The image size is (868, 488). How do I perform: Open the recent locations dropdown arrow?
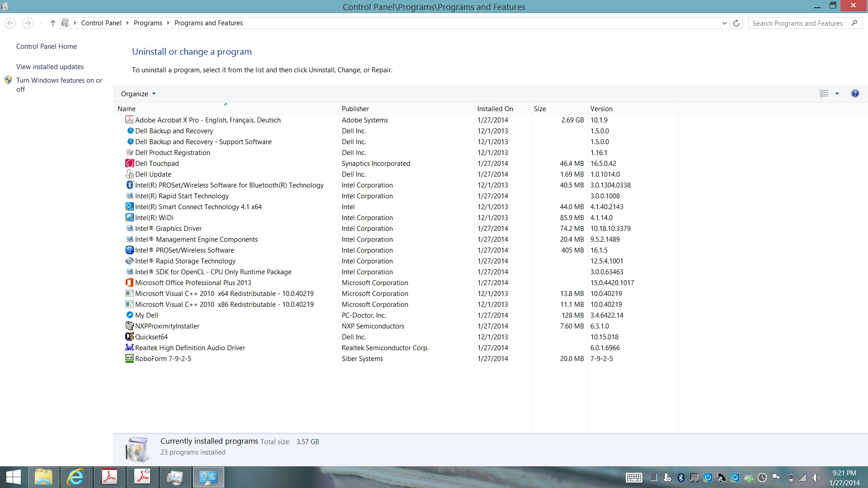(x=41, y=23)
